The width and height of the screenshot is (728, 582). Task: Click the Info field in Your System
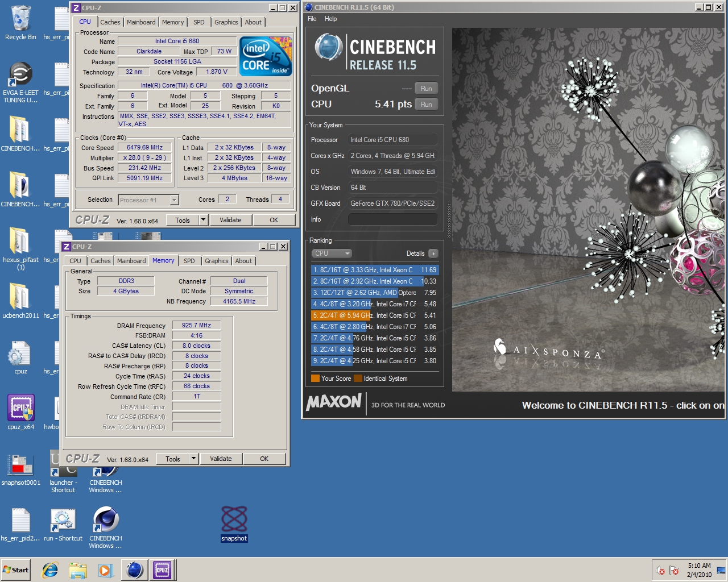(392, 219)
